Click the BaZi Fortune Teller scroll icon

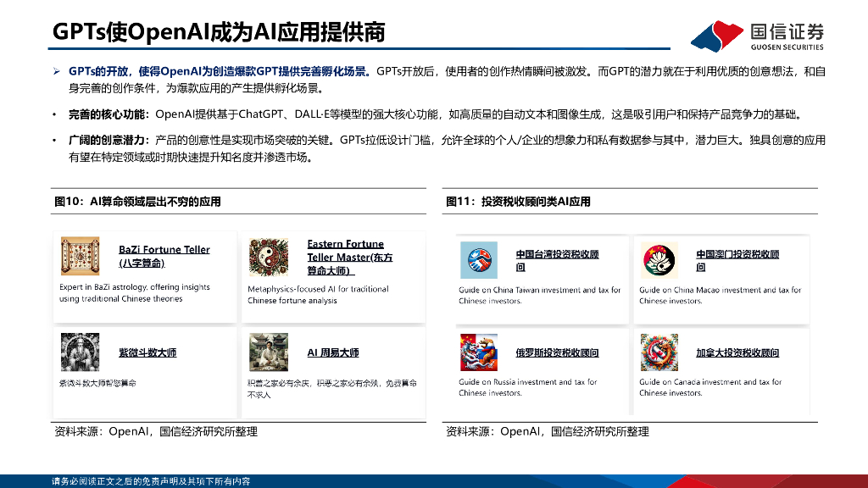point(81,256)
